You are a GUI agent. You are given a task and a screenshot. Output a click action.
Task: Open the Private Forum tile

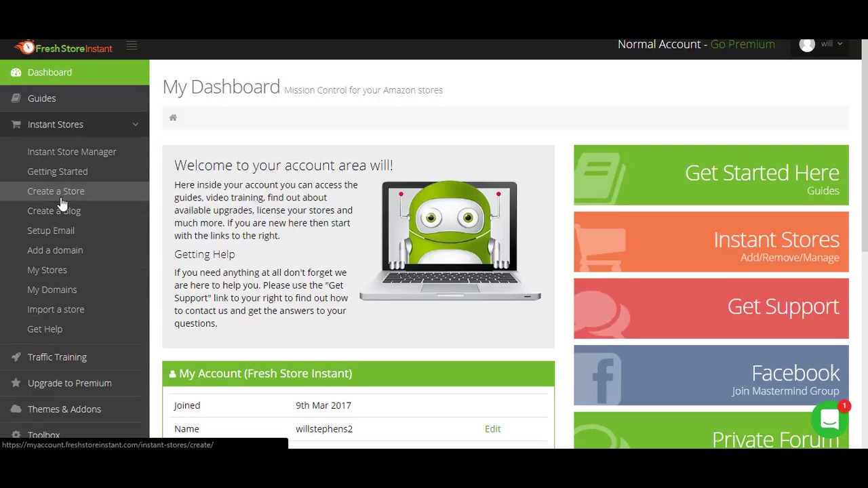click(711, 430)
